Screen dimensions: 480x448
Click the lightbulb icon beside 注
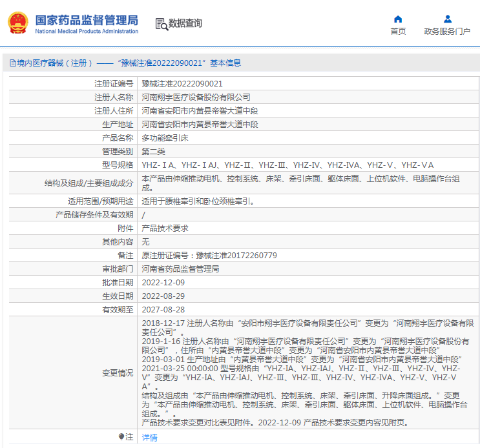click(x=121, y=436)
